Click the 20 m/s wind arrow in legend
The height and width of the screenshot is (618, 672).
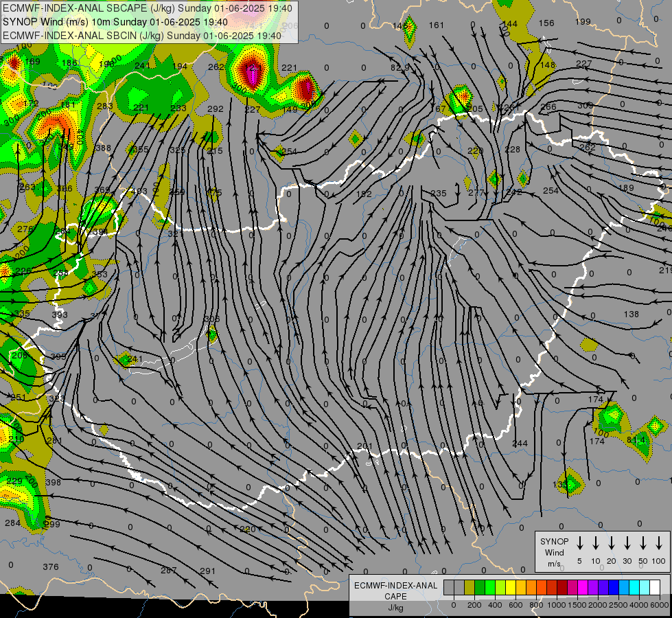(x=612, y=543)
